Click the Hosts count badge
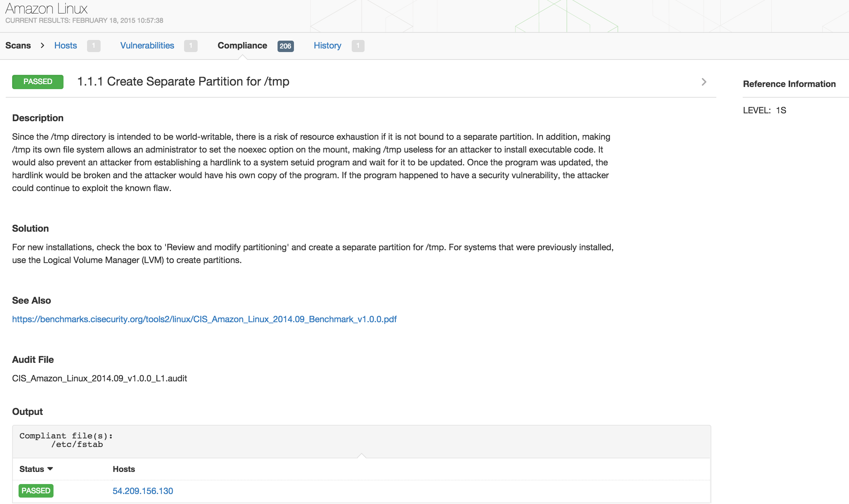Viewport: 849px width, 504px height. [93, 46]
